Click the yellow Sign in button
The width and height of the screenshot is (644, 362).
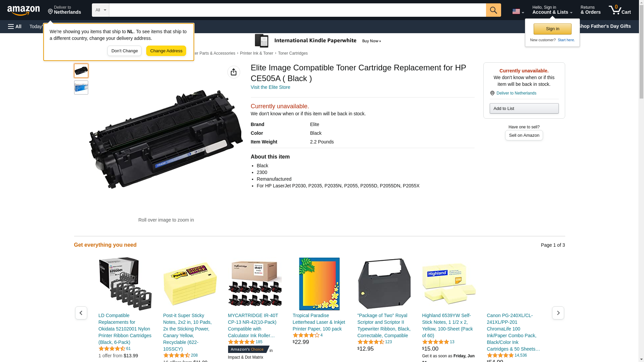tap(552, 29)
